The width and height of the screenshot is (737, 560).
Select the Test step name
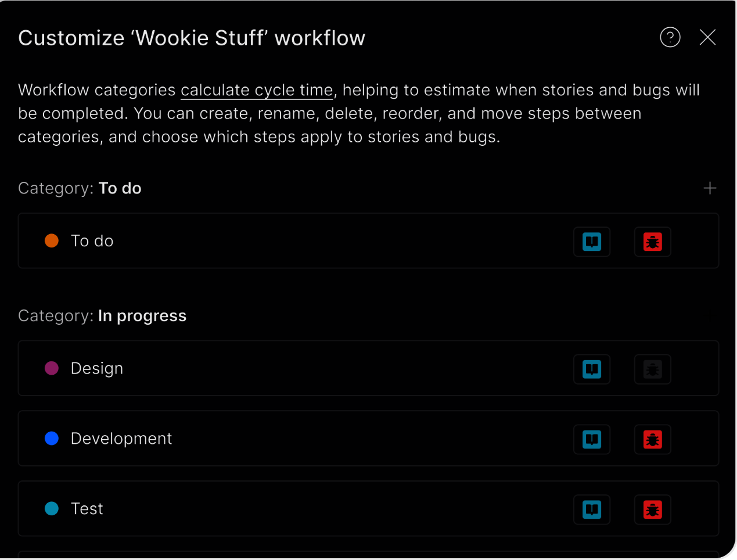point(87,509)
